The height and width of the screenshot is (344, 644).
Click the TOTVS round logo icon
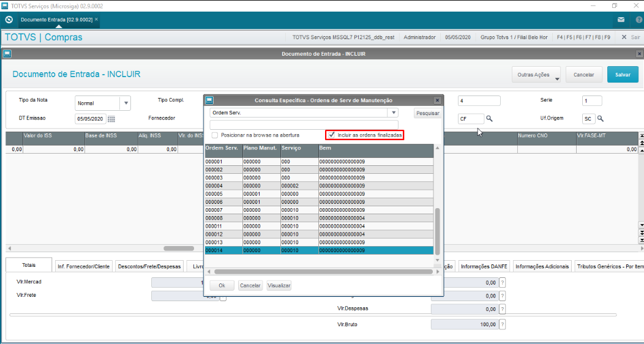tap(9, 20)
